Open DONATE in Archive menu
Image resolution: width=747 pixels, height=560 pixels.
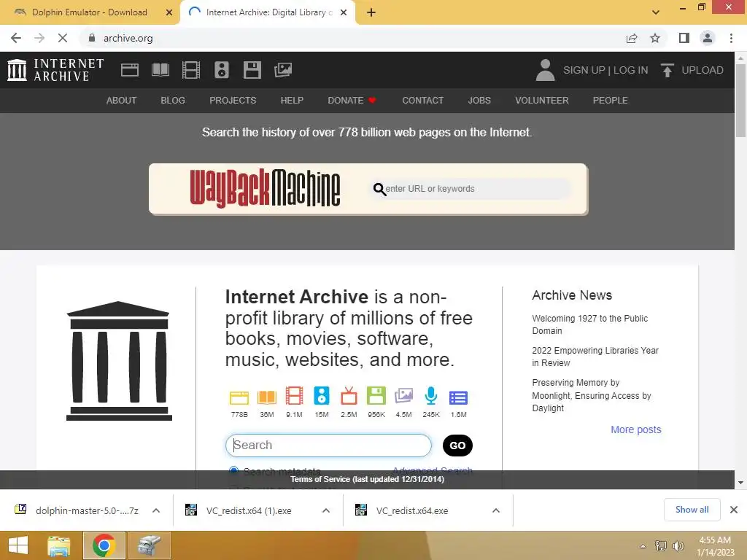352,101
